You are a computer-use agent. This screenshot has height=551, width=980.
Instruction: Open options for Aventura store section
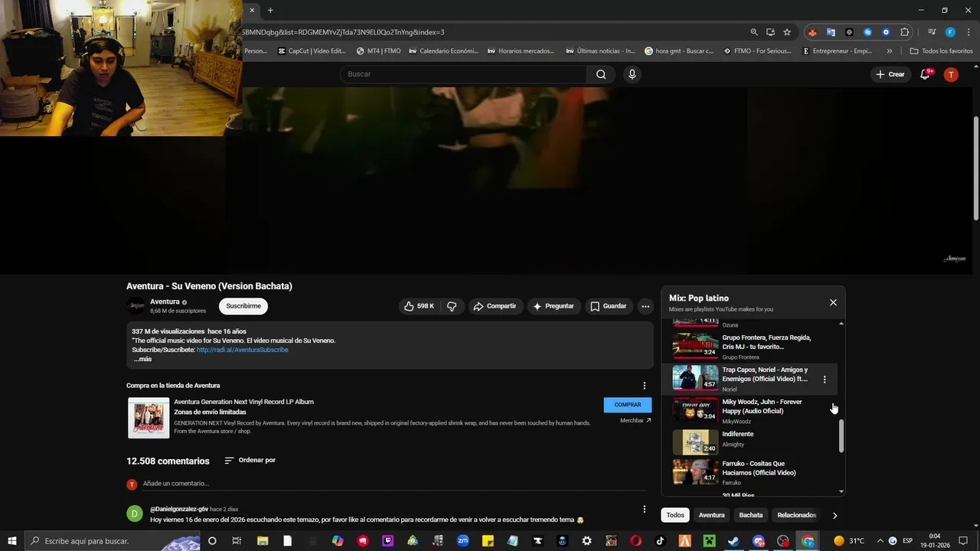coord(644,386)
